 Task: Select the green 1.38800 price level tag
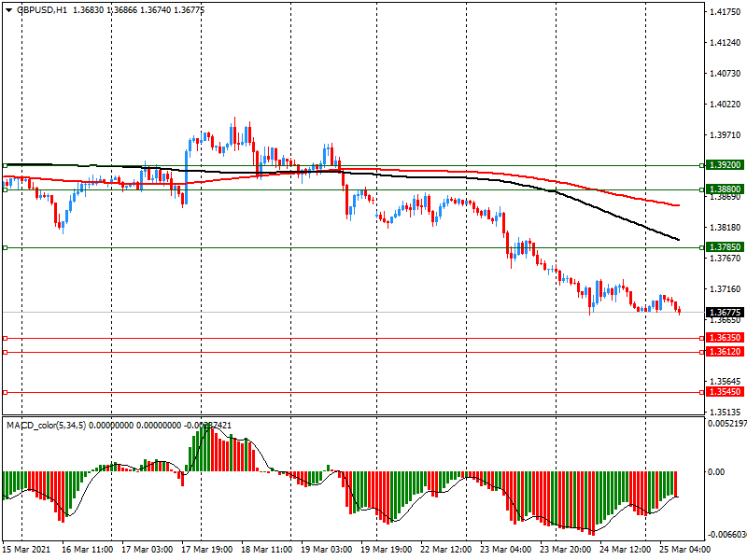point(725,189)
